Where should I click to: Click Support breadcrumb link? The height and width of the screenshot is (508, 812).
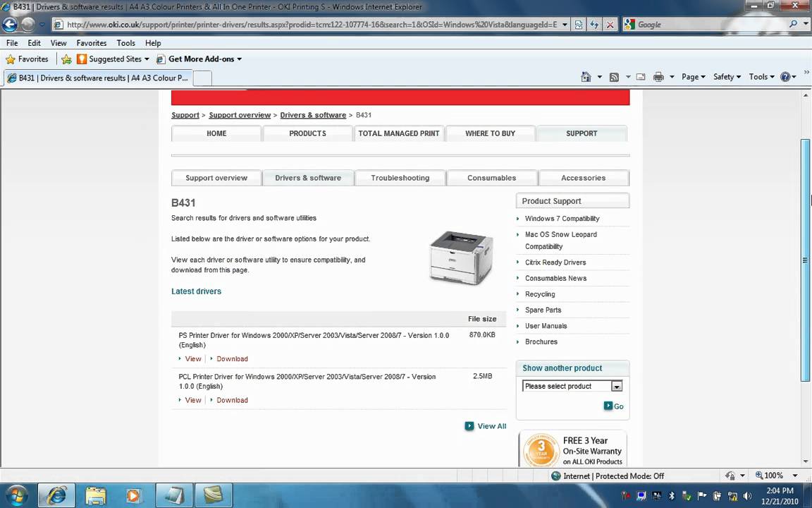pos(185,115)
